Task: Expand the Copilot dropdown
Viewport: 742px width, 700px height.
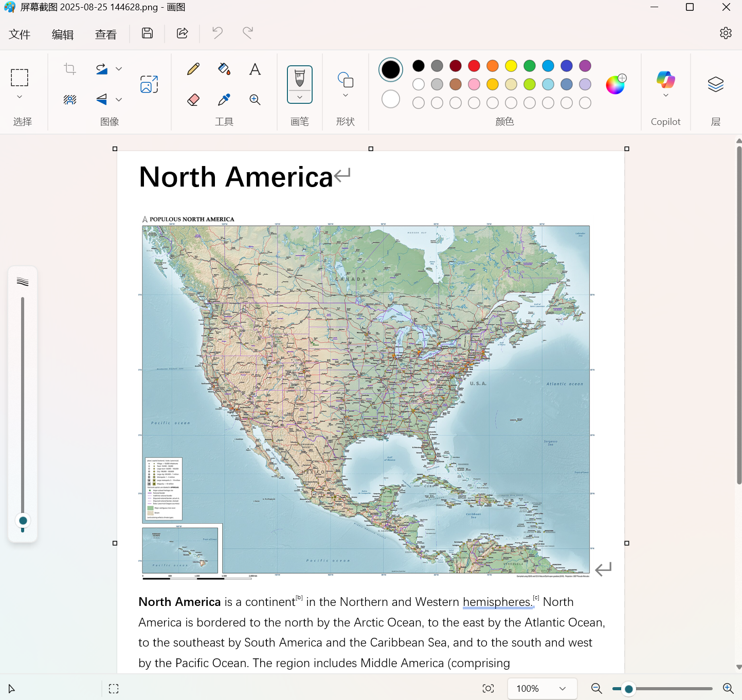Action: [x=665, y=95]
